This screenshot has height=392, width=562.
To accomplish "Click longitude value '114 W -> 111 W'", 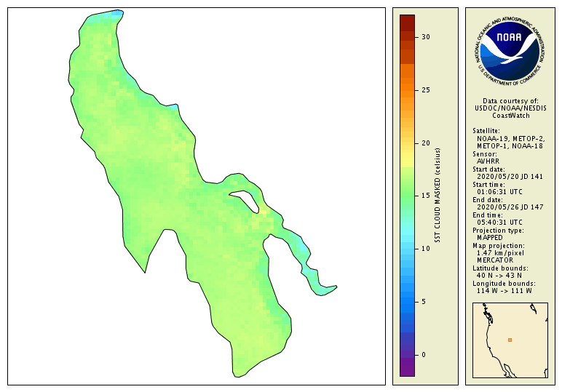I will coord(504,291).
